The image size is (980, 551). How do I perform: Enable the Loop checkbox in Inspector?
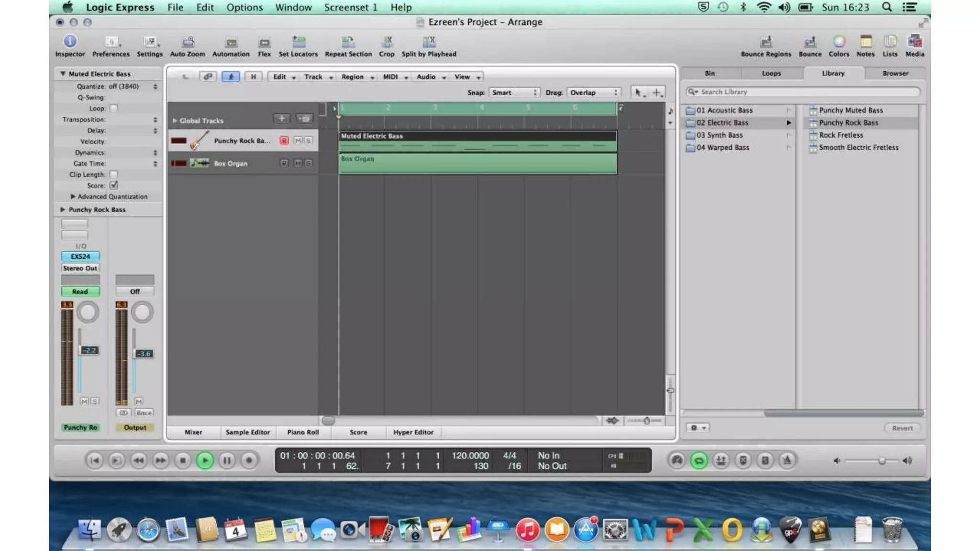point(113,109)
